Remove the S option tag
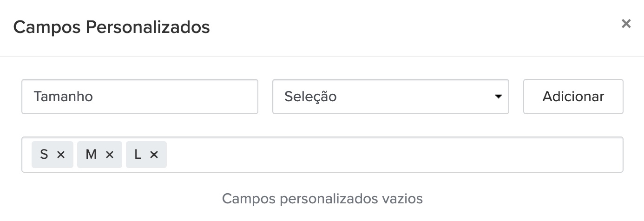 [x=60, y=155]
